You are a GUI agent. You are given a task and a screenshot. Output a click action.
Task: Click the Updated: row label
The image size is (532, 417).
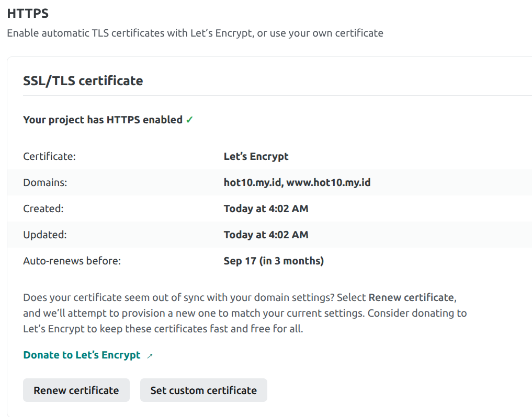coord(45,235)
